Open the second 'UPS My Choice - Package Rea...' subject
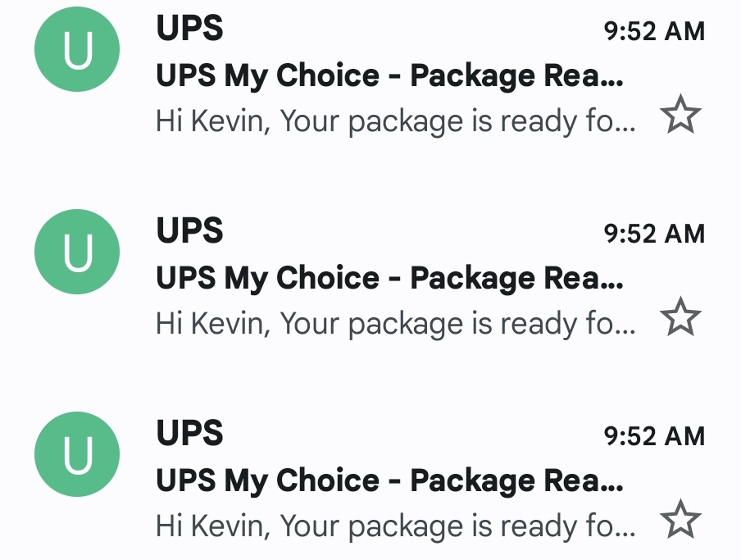The height and width of the screenshot is (560, 741). 390,278
